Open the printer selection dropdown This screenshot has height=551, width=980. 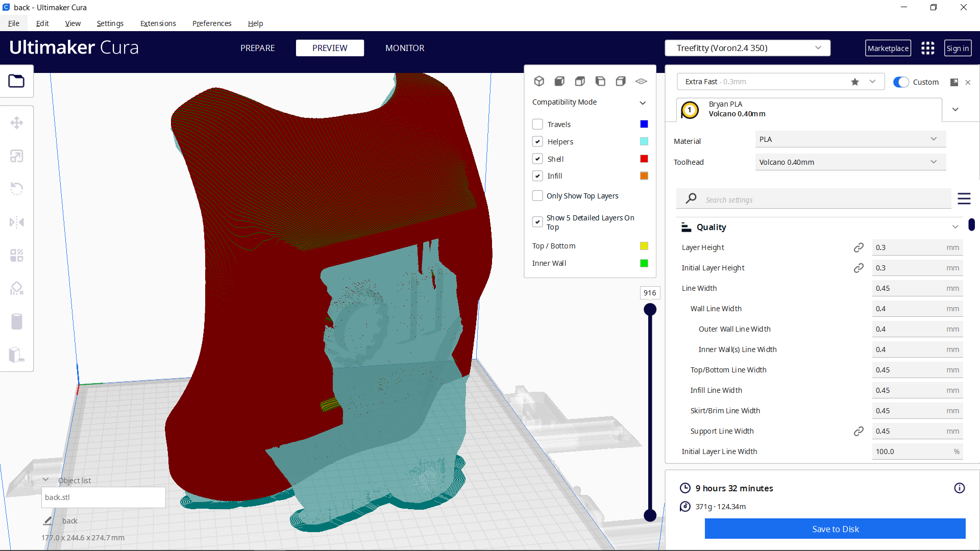747,47
